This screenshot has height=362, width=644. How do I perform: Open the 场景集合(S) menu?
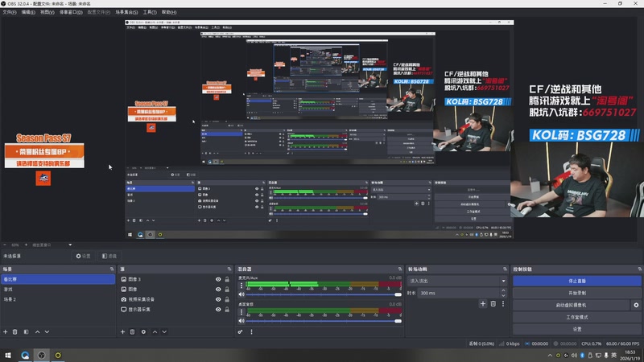coord(126,12)
